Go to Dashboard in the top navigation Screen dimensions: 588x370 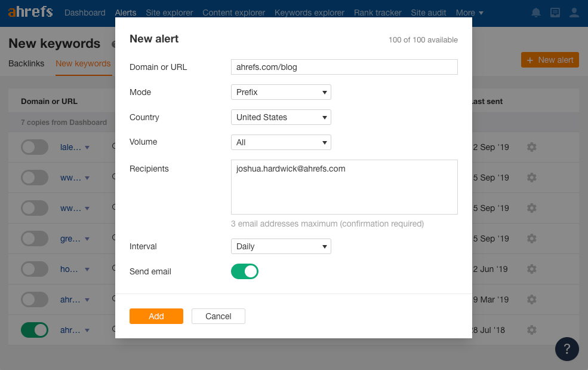(85, 13)
